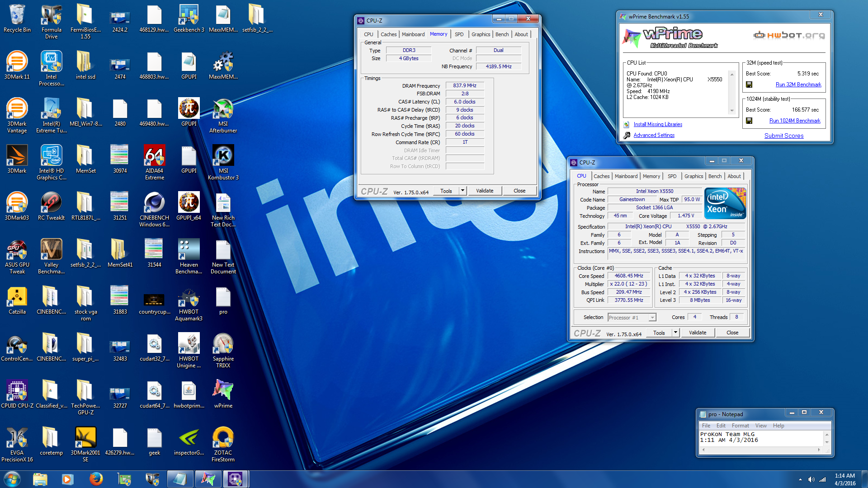Click the volume icon in system tray
Viewport: 868px width, 488px height.
[811, 479]
